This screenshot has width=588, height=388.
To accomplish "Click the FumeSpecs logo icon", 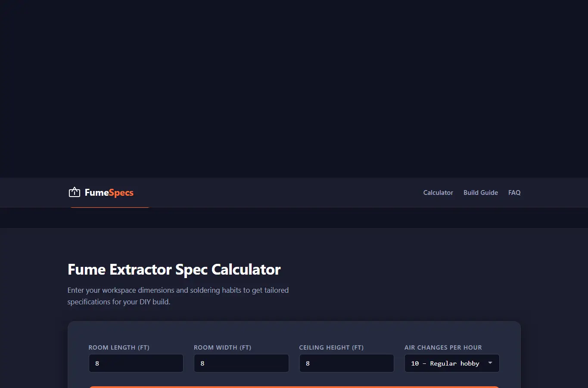I will [75, 192].
